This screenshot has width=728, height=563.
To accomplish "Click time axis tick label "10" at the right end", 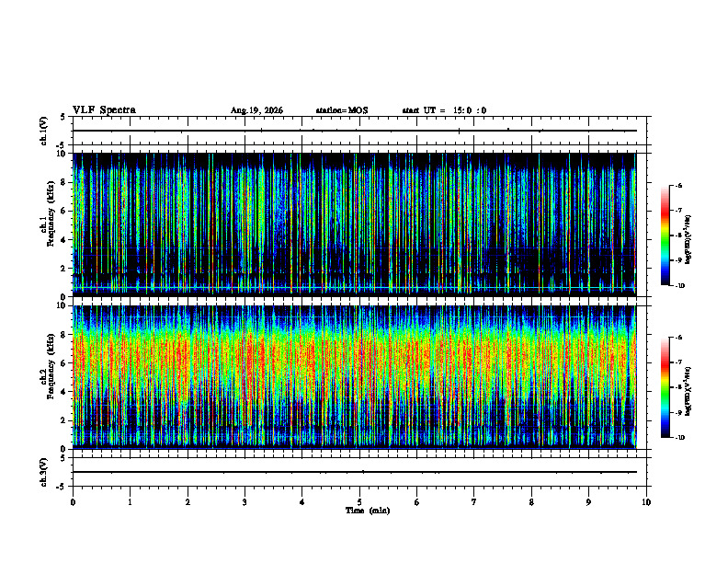I will [646, 502].
